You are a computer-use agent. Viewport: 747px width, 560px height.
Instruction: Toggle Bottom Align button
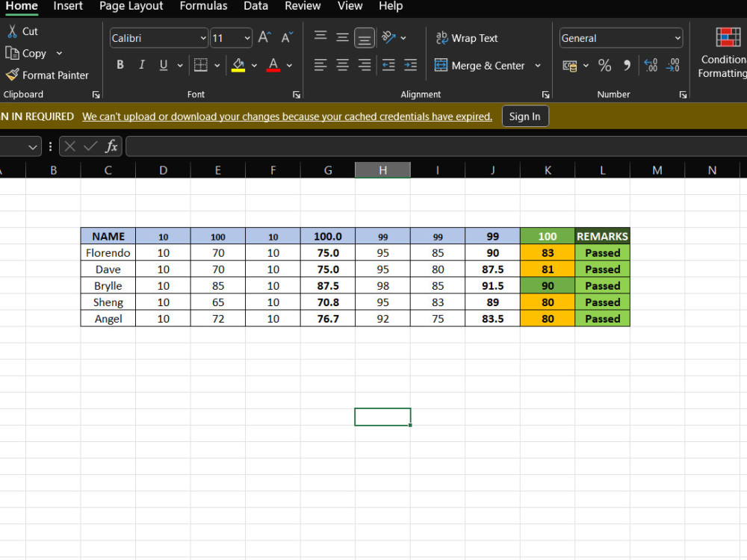(x=365, y=38)
